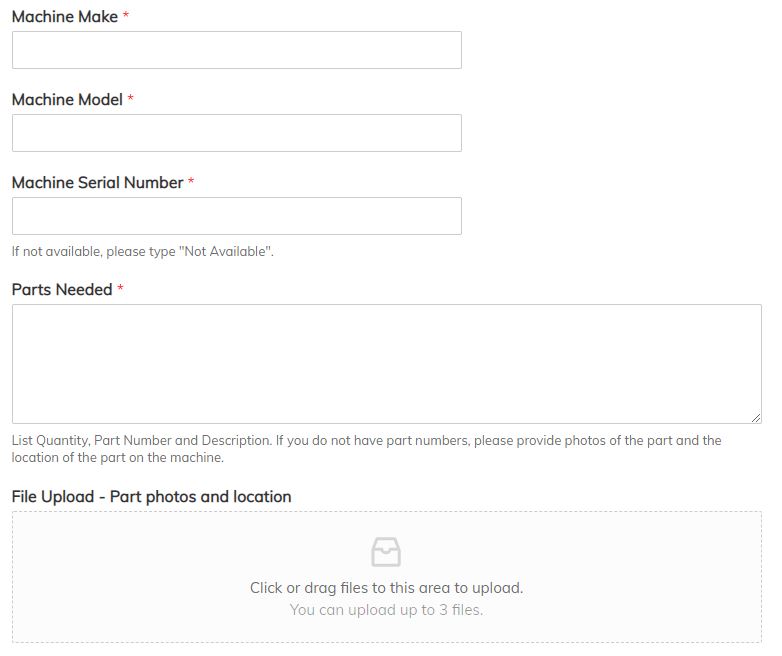The image size is (782, 656).
Task: Click the "If not available" hint text
Action: click(x=142, y=252)
